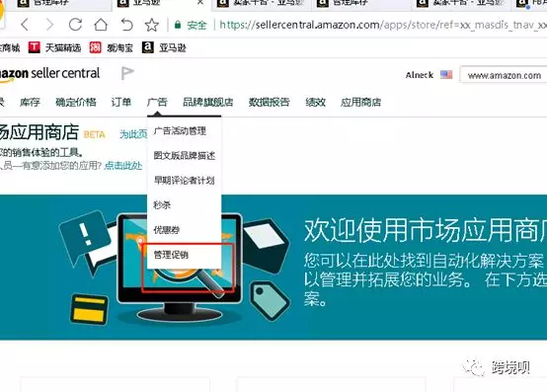This screenshot has height=392, width=547.
Task: Open the 库存 menu
Action: (30, 102)
